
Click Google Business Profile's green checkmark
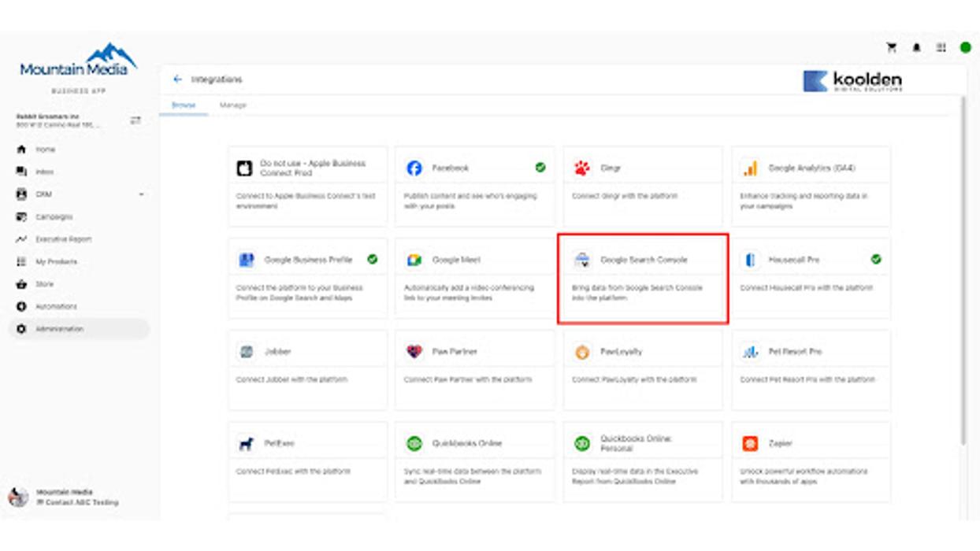[x=372, y=259]
